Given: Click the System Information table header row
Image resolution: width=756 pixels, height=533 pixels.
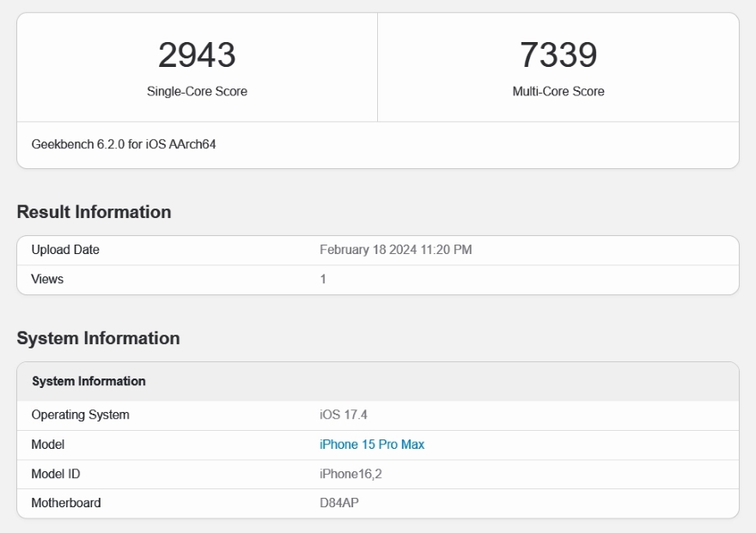Looking at the screenshot, I should click(88, 381).
